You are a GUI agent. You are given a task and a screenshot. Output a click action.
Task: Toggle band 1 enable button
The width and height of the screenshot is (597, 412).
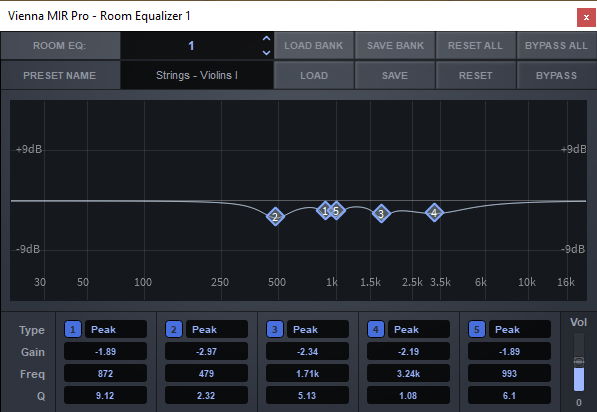73,329
